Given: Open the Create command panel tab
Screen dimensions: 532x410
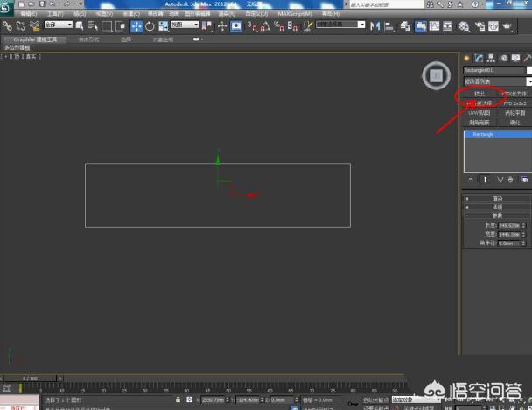Looking at the screenshot, I should [466, 57].
